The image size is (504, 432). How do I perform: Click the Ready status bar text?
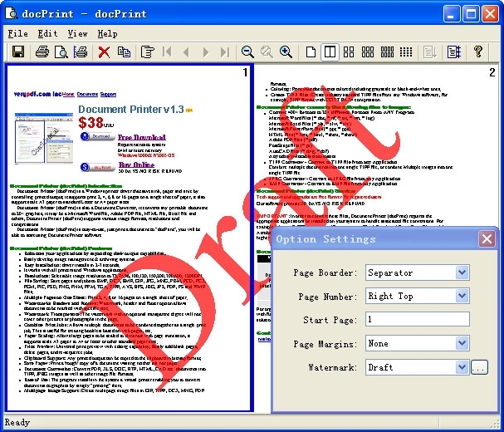(17, 422)
